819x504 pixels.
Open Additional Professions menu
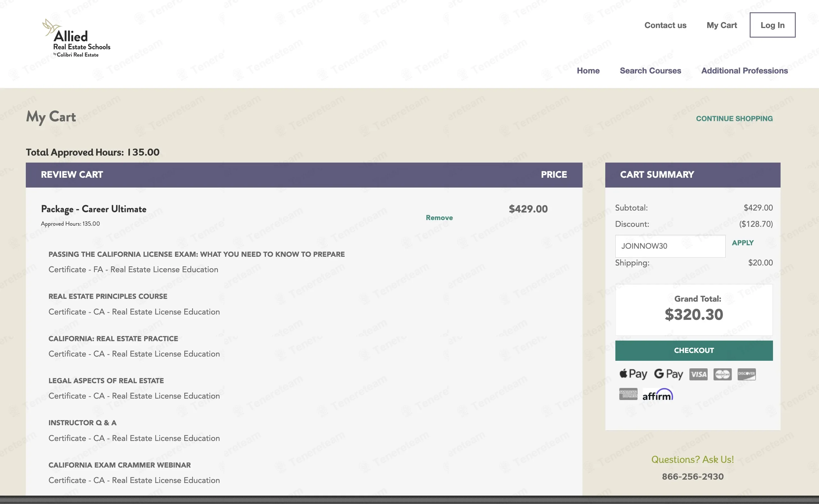tap(744, 71)
